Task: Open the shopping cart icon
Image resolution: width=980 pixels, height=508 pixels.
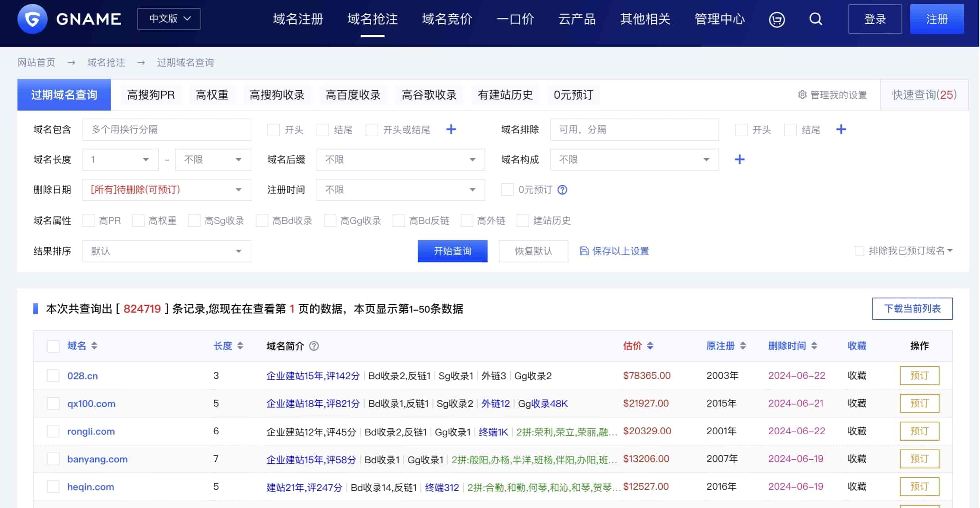Action: click(777, 19)
